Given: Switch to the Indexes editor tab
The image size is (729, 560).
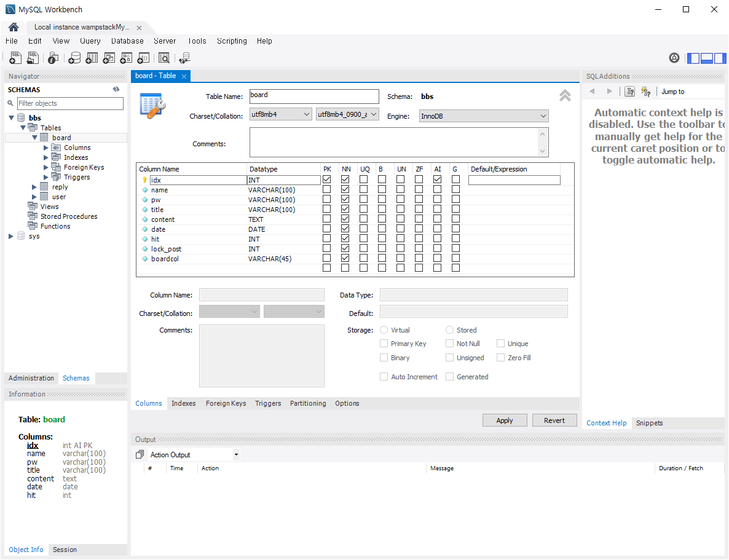Looking at the screenshot, I should pyautogui.click(x=183, y=403).
